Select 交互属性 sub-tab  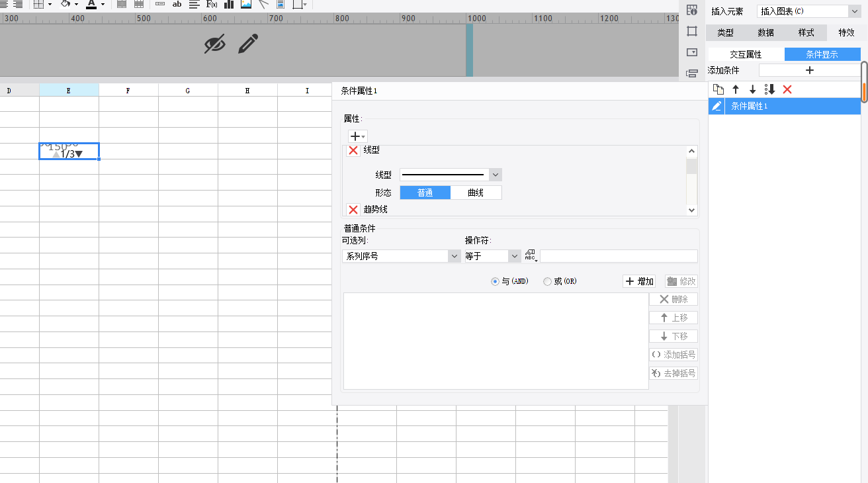[x=746, y=54]
